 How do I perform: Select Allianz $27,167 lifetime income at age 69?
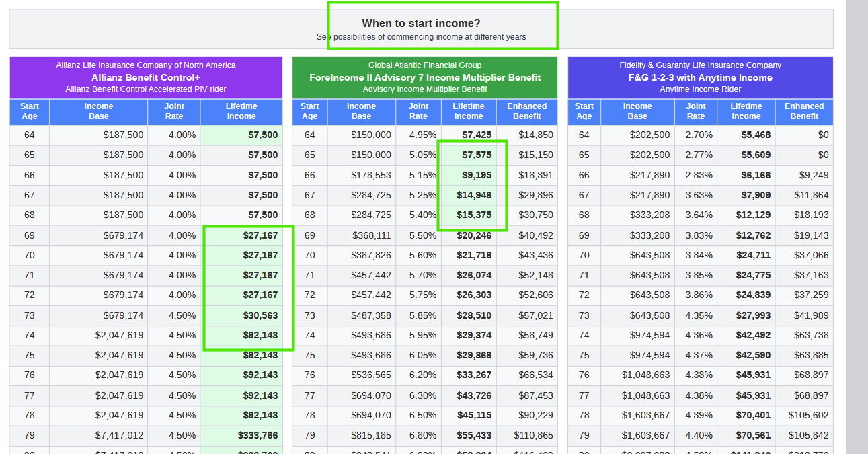click(x=260, y=235)
